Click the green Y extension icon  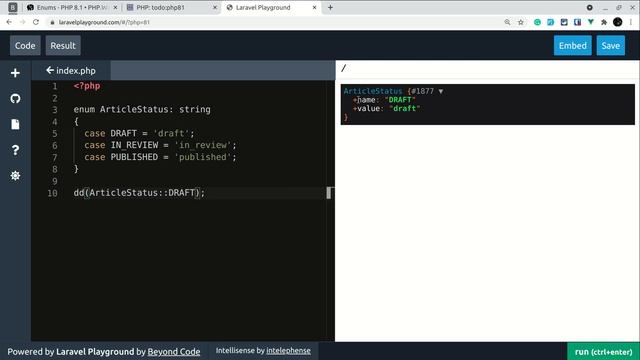(x=591, y=22)
